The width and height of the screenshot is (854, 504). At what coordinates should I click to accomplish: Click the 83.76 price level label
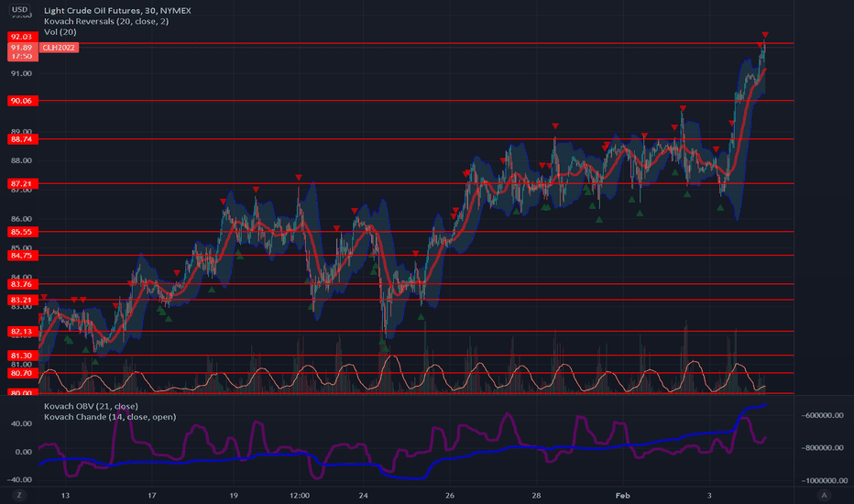pyautogui.click(x=22, y=284)
